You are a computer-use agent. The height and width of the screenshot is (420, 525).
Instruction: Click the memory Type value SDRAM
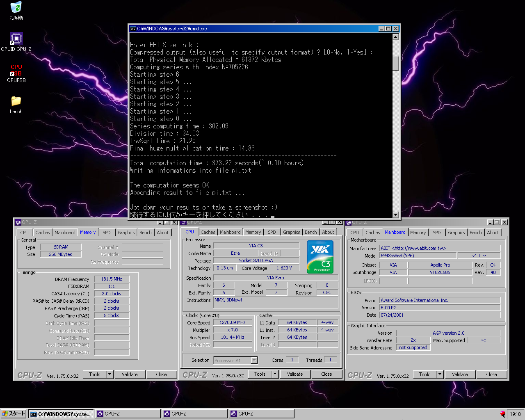(x=61, y=247)
